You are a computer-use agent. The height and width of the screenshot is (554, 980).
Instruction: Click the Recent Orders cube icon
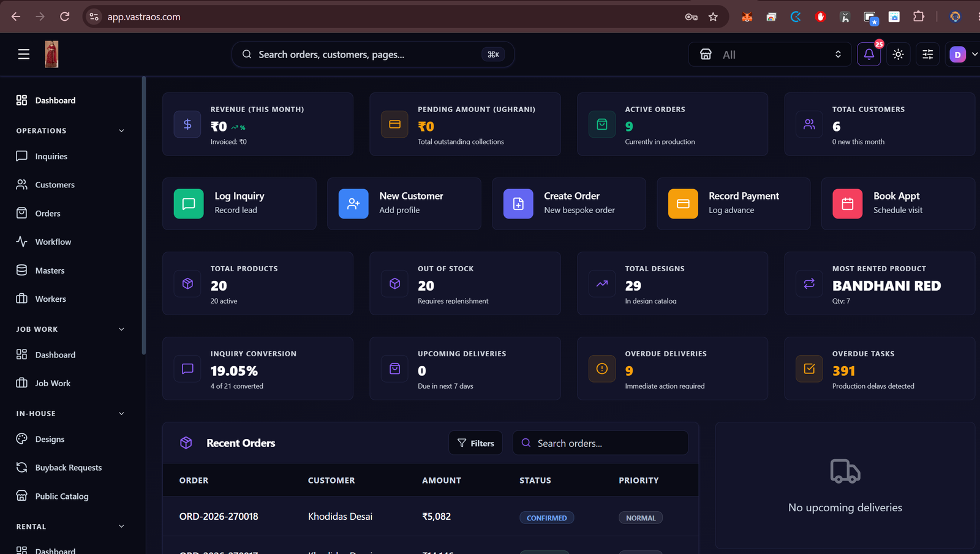click(186, 443)
